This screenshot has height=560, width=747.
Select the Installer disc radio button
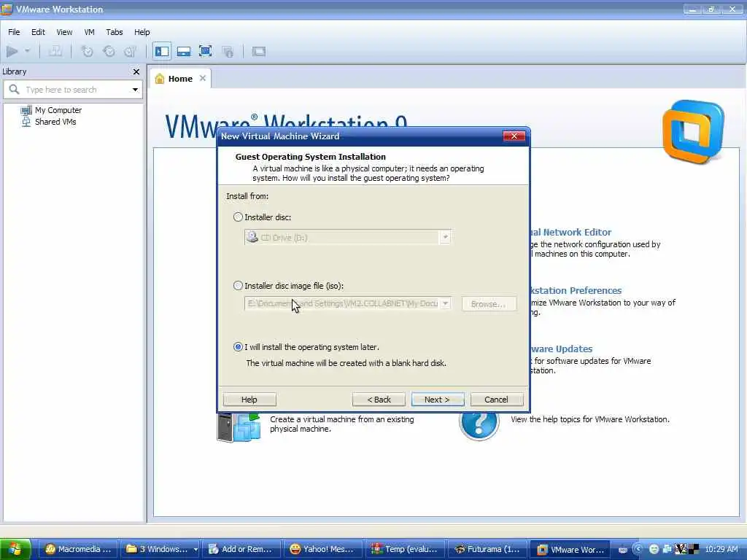point(238,217)
